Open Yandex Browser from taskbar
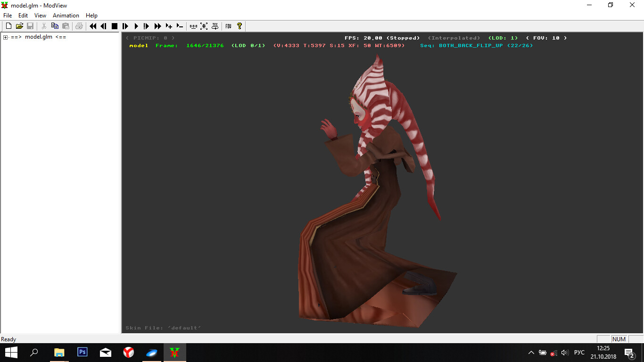The image size is (644, 362). click(129, 353)
